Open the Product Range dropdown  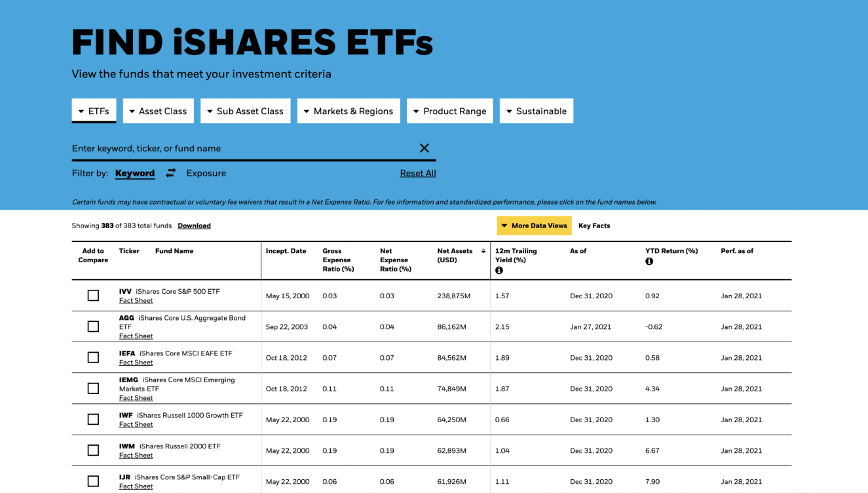449,111
